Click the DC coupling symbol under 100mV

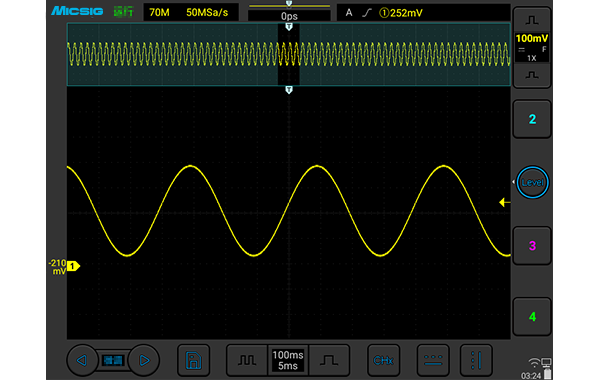pyautogui.click(x=521, y=50)
